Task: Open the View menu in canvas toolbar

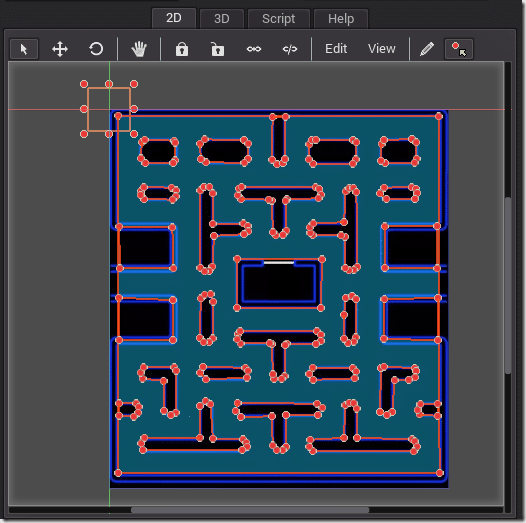Action: pyautogui.click(x=382, y=49)
